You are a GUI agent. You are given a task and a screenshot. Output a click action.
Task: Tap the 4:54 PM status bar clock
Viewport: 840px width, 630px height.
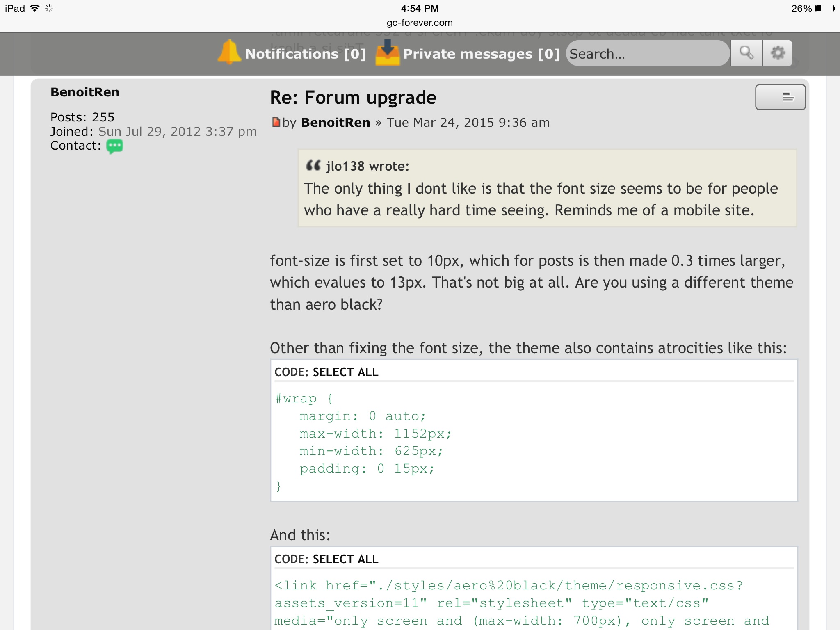point(420,9)
